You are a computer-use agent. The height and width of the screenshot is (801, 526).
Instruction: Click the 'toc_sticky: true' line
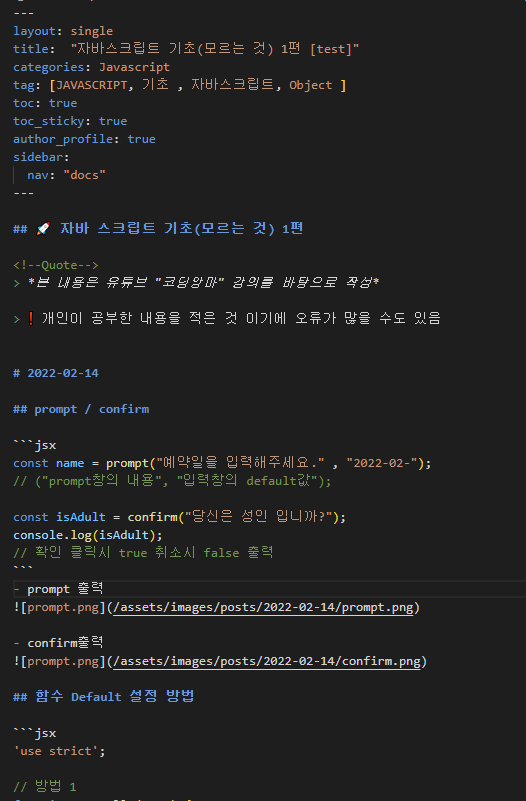pyautogui.click(x=70, y=121)
